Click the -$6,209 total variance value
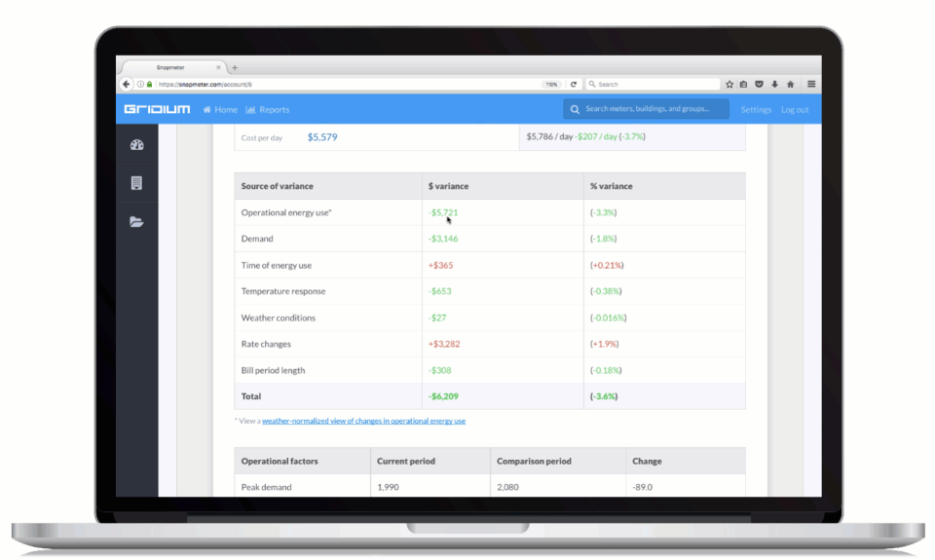 coord(443,396)
